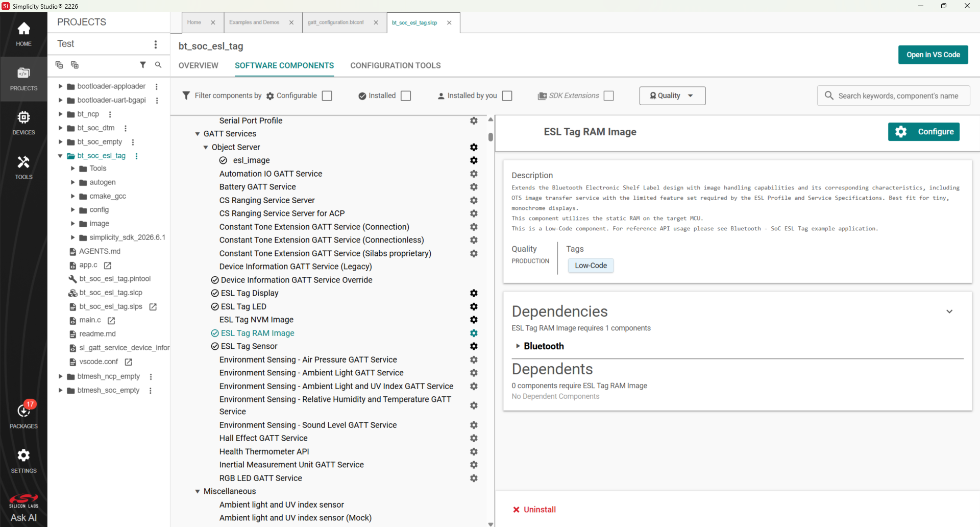The width and height of the screenshot is (980, 527).
Task: Click configure gear for ESL Tag Display
Action: (474, 293)
